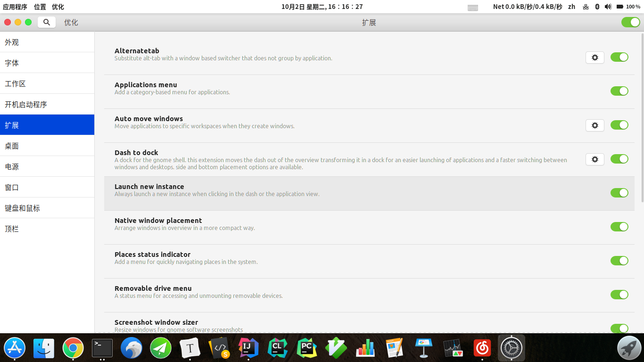Screen dimensions: 644x362
Task: Open Terminal from the dock
Action: [x=102, y=348]
